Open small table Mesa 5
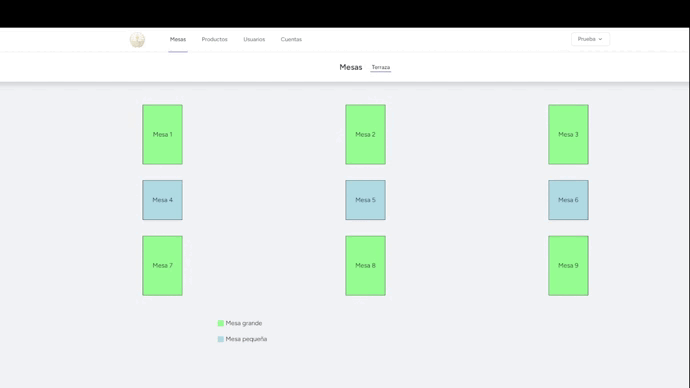690x388 pixels. [x=365, y=200]
